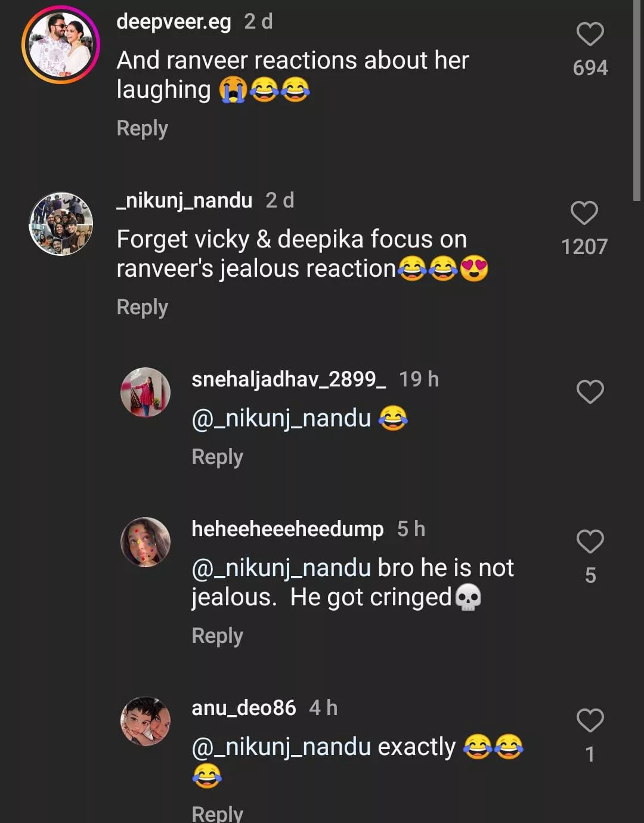Open the deepveer.eg username link
The width and height of the screenshot is (644, 823).
pyautogui.click(x=174, y=21)
